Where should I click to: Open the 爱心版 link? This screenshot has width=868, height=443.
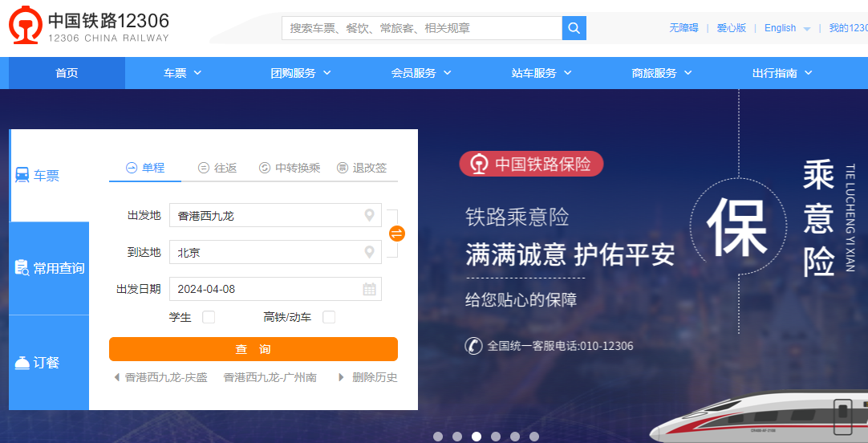click(732, 28)
